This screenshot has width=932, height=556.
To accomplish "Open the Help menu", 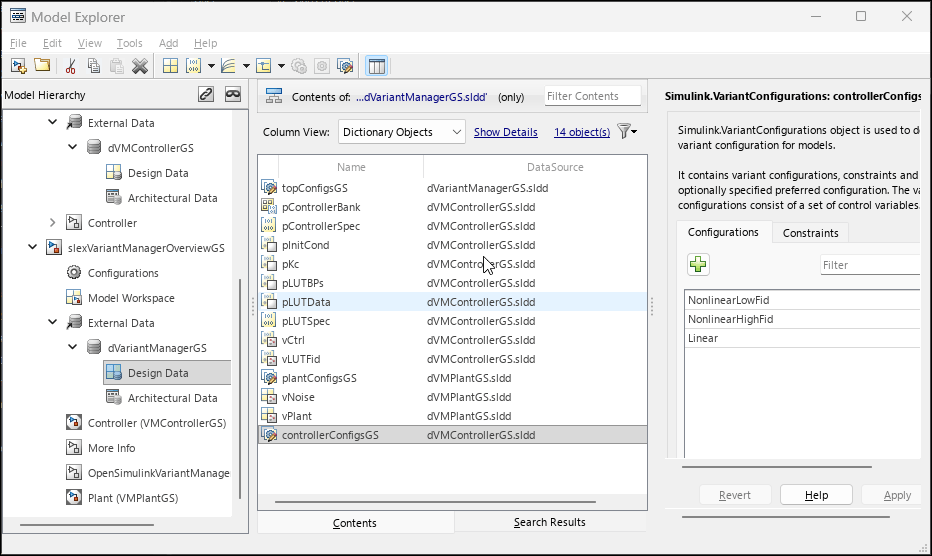I will click(x=205, y=43).
